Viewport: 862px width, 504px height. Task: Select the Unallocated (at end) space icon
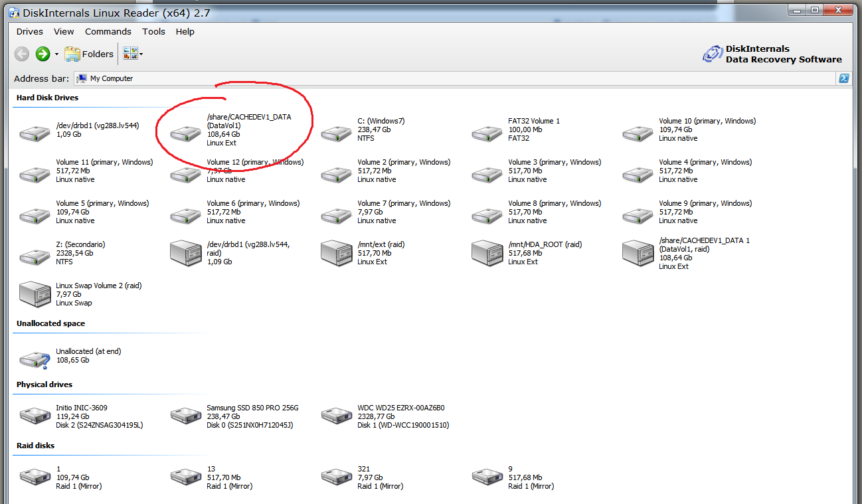pos(35,359)
